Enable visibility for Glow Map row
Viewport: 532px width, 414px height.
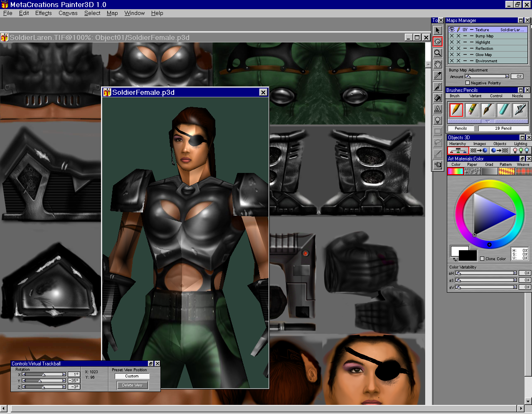tap(452, 54)
